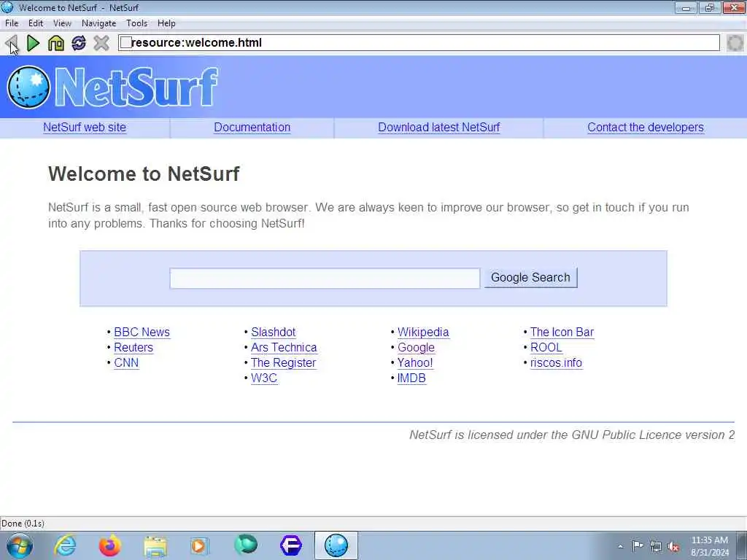Open the network tray icon

tap(656, 547)
